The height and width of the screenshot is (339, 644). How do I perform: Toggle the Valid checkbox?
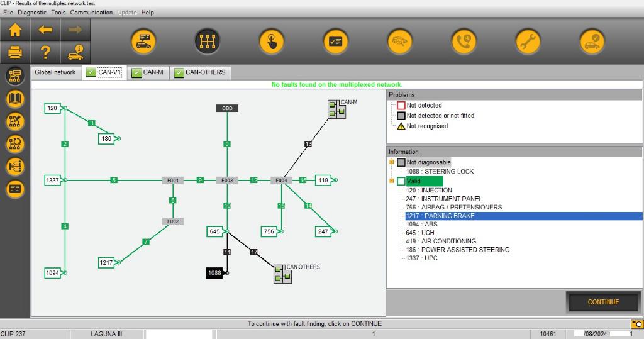click(x=401, y=181)
